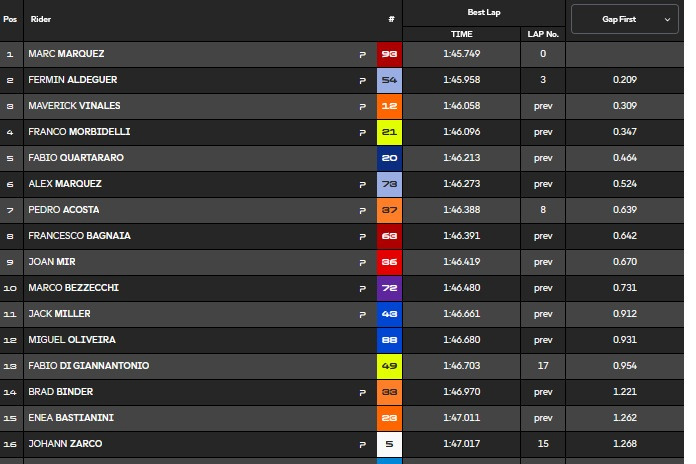This screenshot has height=464, width=696.
Task: Click the pit icon beside Marc Marquez
Action: point(363,55)
